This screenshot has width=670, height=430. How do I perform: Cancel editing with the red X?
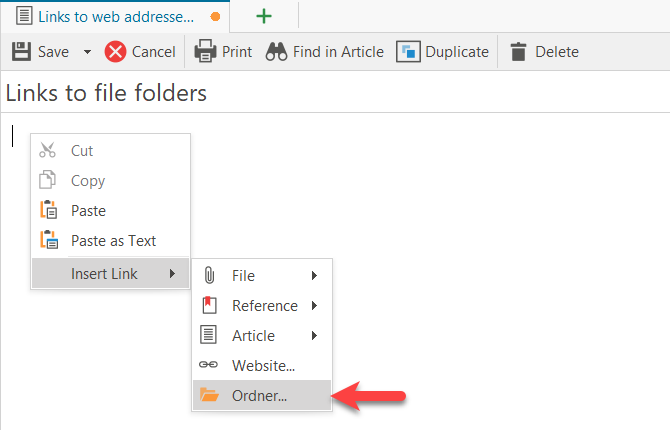coord(116,52)
